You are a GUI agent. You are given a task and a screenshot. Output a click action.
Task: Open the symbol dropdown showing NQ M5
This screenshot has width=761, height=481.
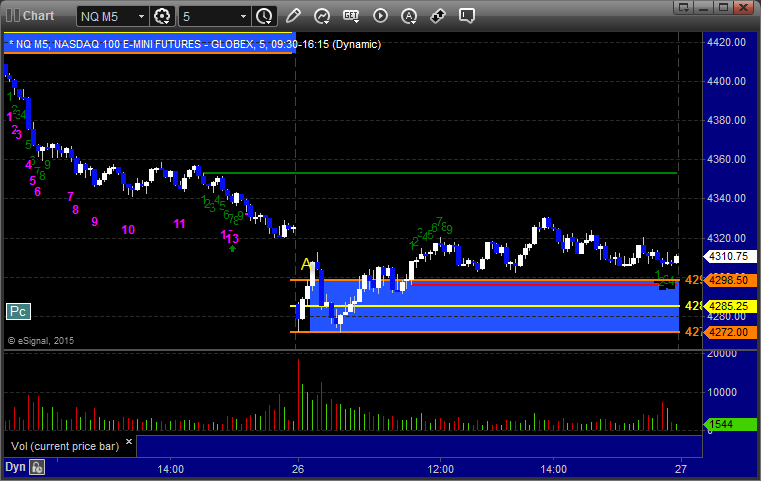113,17
